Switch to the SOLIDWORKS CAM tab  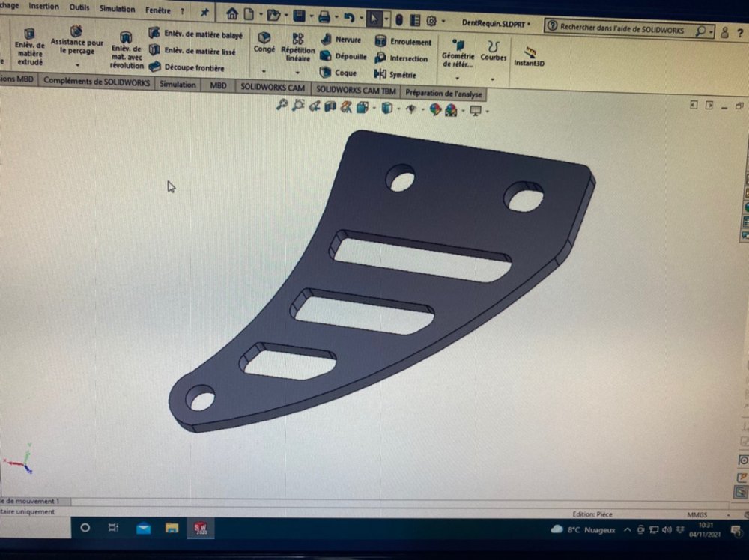click(x=272, y=87)
